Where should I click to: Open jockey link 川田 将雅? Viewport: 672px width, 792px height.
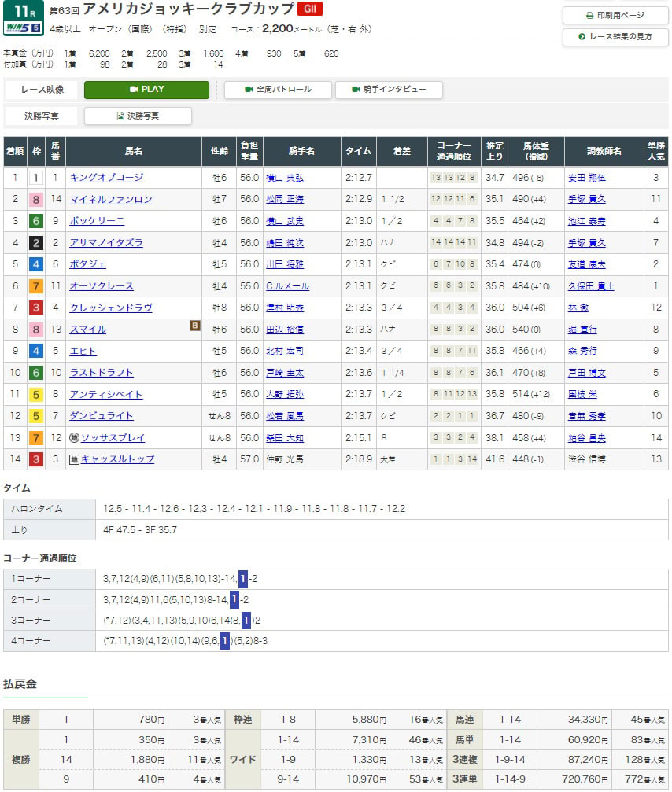click(x=285, y=264)
